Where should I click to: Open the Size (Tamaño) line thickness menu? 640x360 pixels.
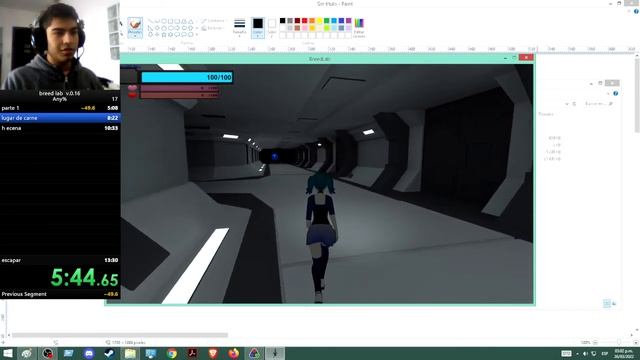[240, 27]
